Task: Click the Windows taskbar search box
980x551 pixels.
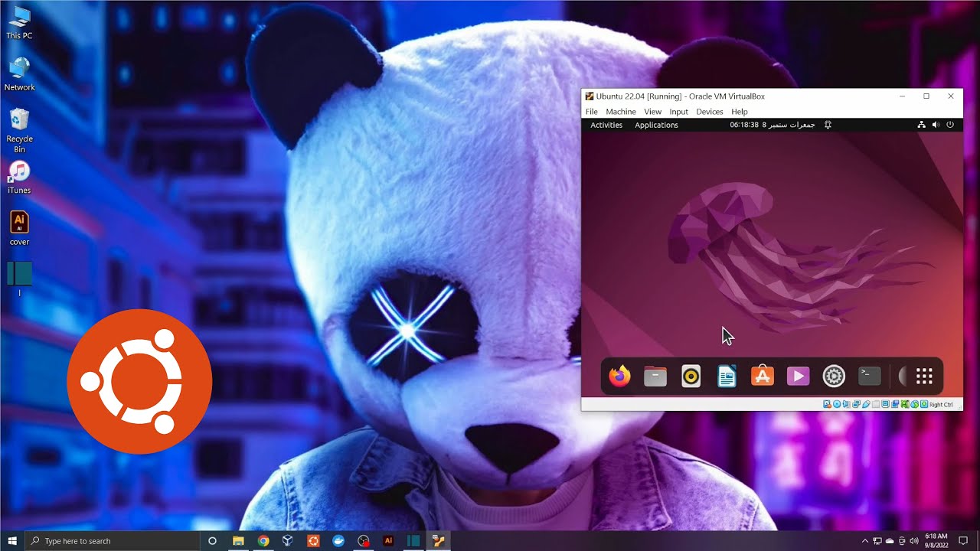Action: [x=113, y=541]
